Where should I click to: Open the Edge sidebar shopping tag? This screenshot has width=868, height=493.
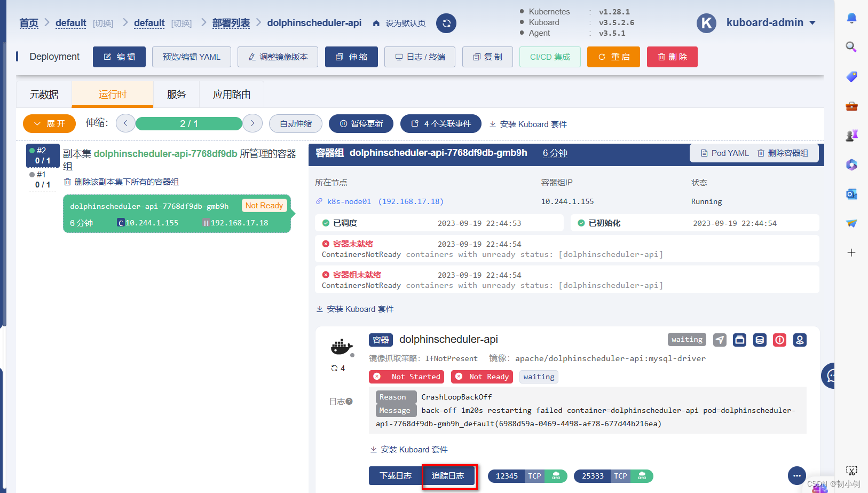(x=851, y=76)
